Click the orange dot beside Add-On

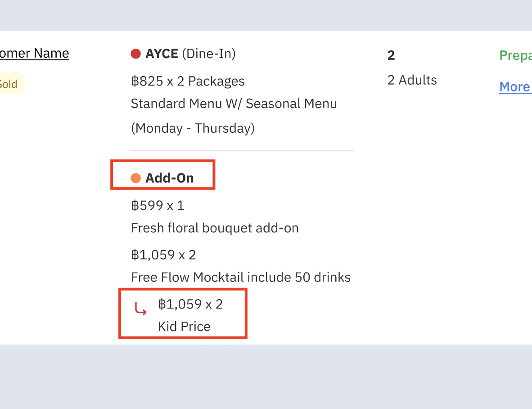tap(135, 178)
